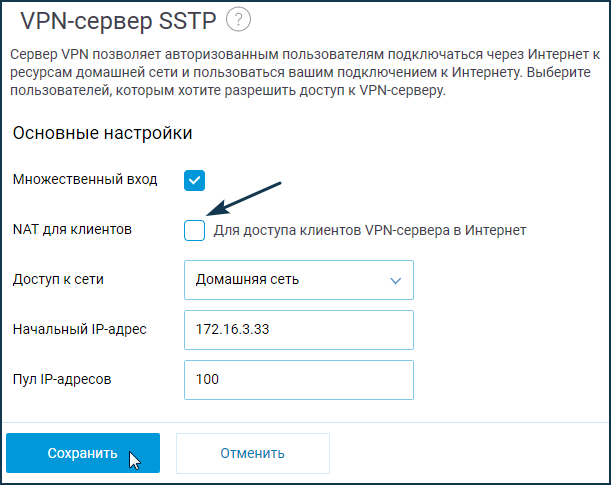The width and height of the screenshot is (611, 485).
Task: Enable the NAT для клиентов checkbox
Action: (x=194, y=230)
